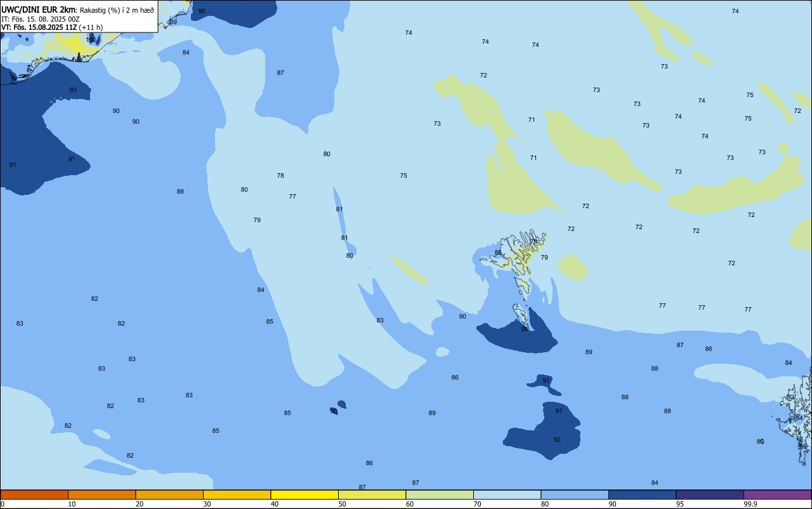Screen dimensions: 812x509
Task: Click the legend tick label "0"
Action: (x=3, y=504)
